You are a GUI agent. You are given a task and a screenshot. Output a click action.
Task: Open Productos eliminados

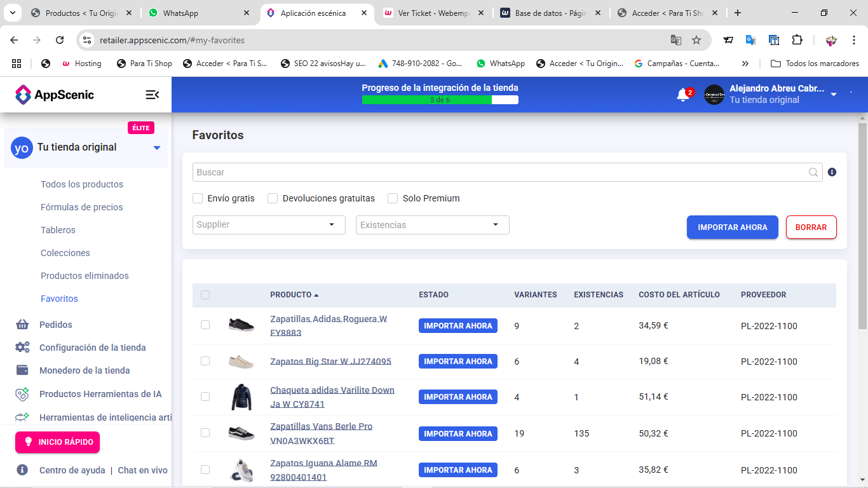[x=85, y=276]
